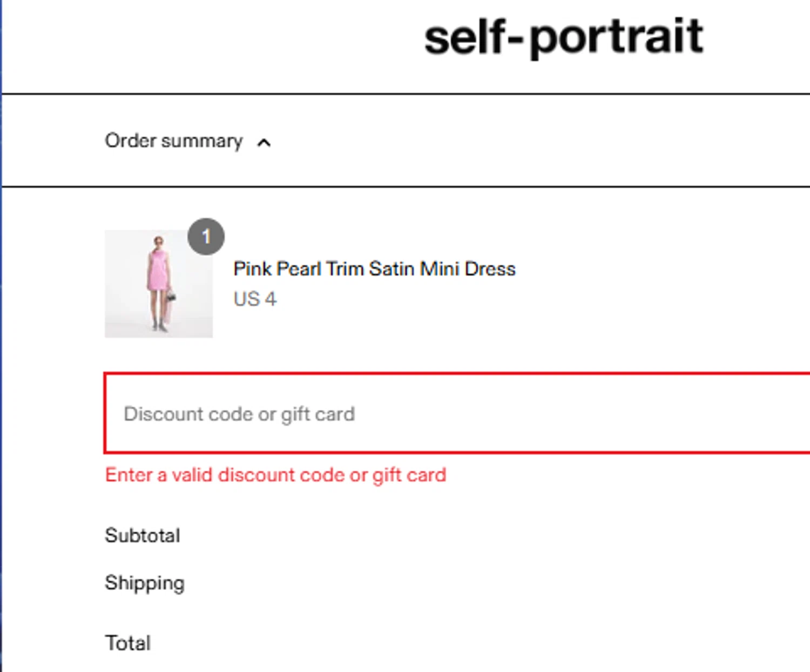The height and width of the screenshot is (672, 810).
Task: Click the handbag held by the model
Action: 171,297
